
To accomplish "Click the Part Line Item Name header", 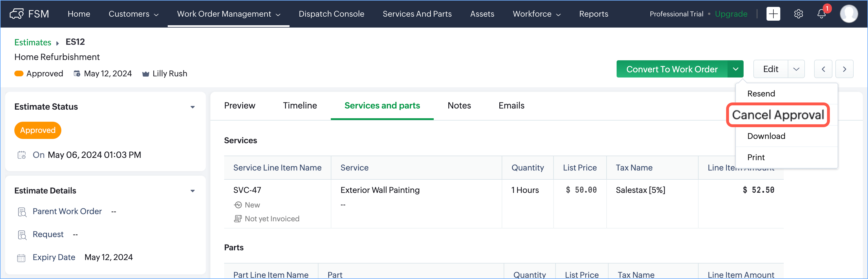I will point(271,275).
